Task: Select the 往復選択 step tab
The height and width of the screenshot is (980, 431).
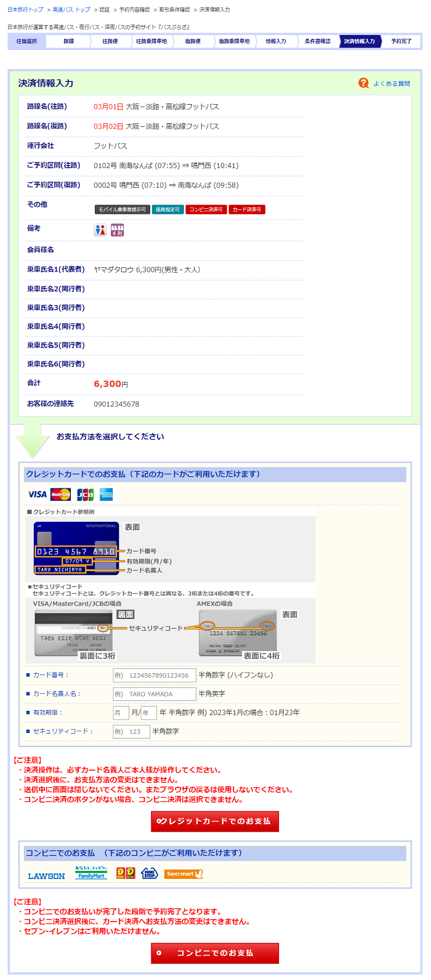Action: (x=26, y=41)
